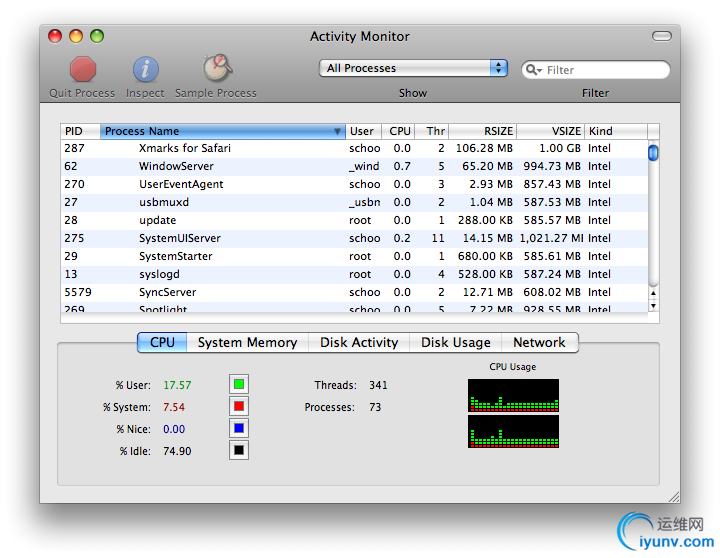Click the Inspect info icon
The image size is (720, 558).
(145, 69)
